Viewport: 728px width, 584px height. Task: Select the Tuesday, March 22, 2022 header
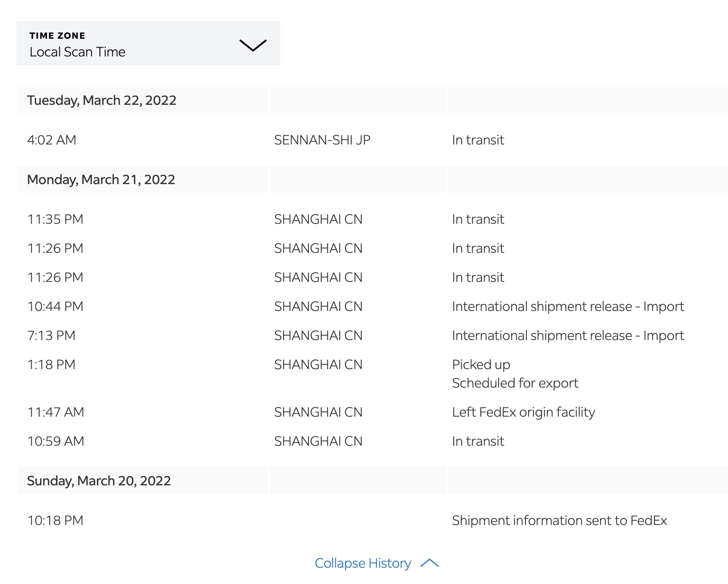102,100
